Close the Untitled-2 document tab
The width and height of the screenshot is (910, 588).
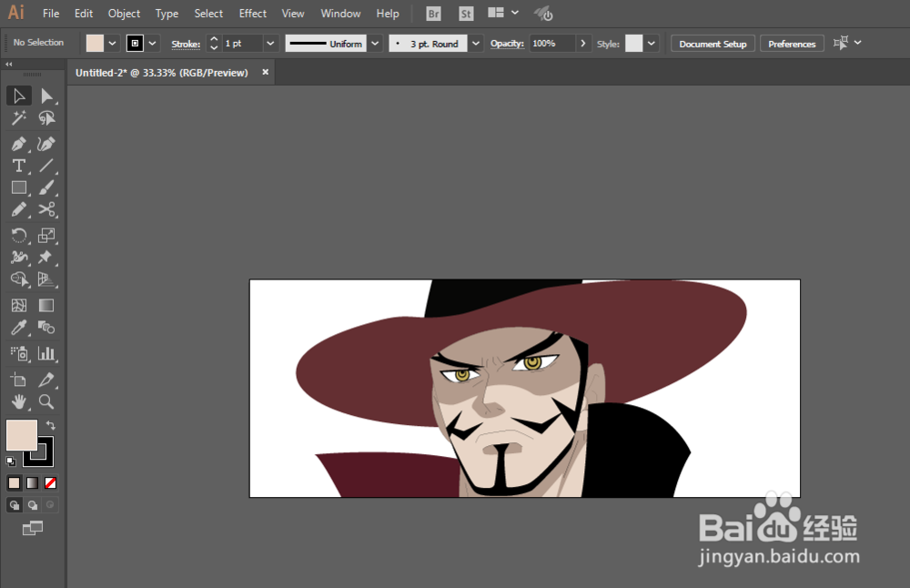pos(265,72)
